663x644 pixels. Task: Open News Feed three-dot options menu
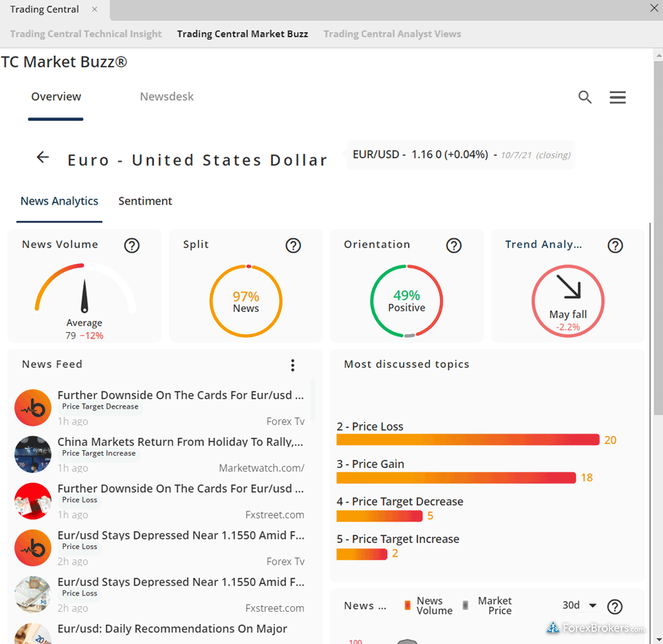point(292,366)
